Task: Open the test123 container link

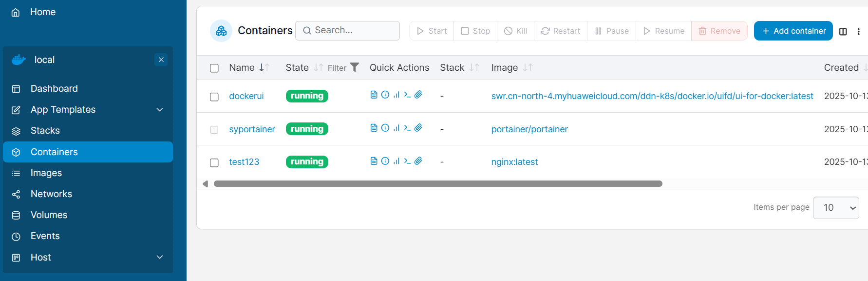Action: click(x=244, y=162)
